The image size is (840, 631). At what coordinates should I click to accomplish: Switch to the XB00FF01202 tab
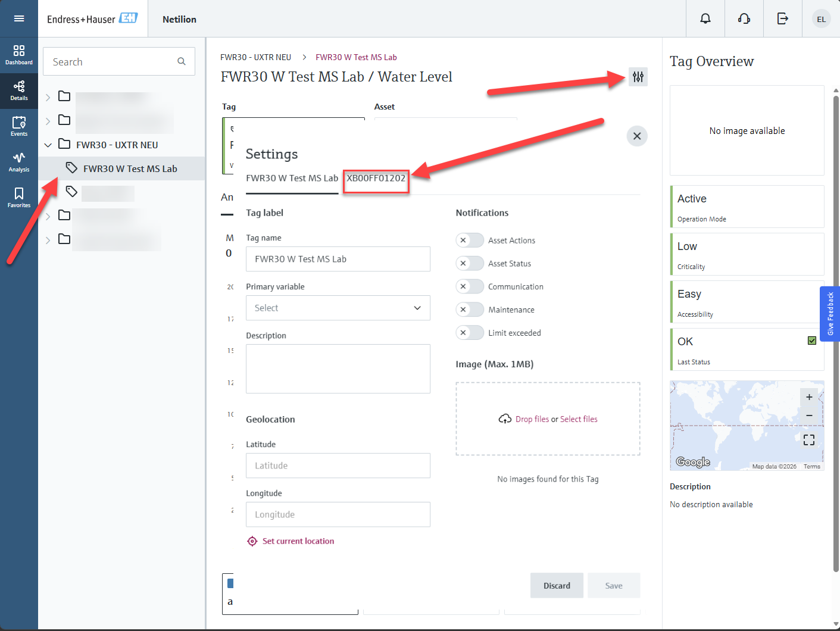(x=376, y=179)
